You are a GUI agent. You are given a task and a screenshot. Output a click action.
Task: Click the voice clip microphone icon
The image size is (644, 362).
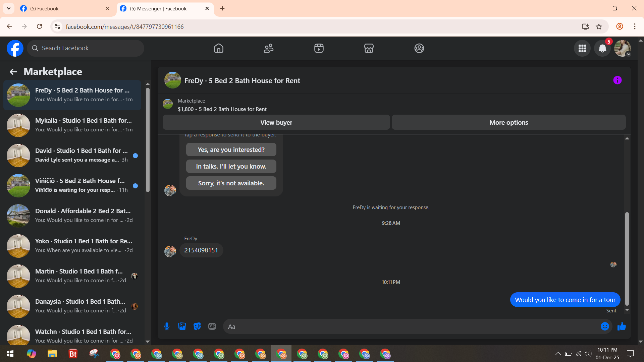pos(167,326)
